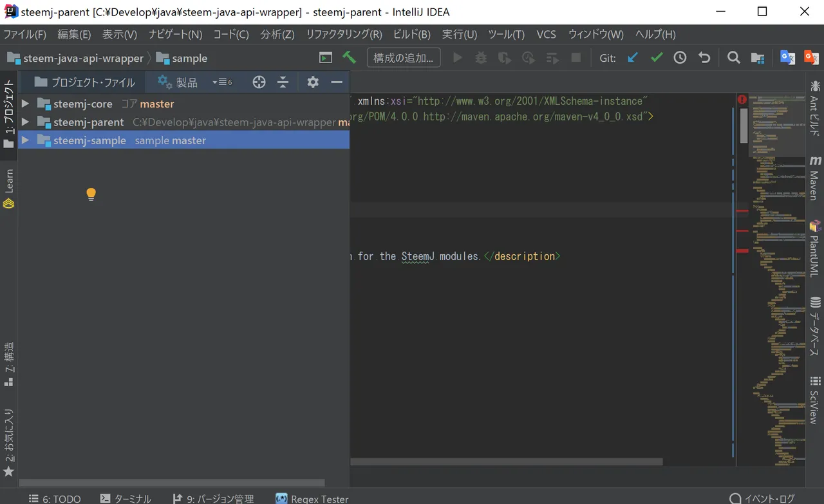Toggle the イベント・ログ window
This screenshot has width=824, height=504.
(762, 498)
